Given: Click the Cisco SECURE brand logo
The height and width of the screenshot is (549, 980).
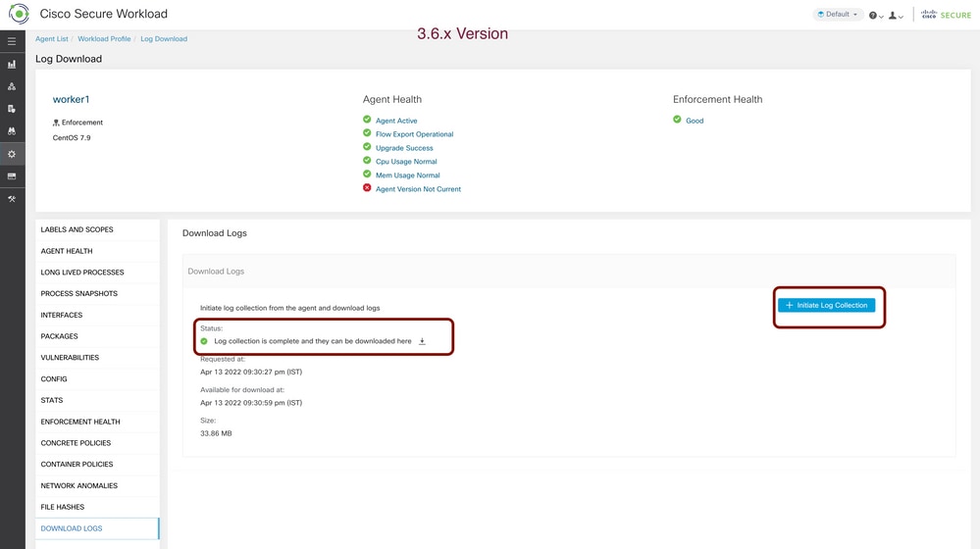Looking at the screenshot, I should click(946, 15).
